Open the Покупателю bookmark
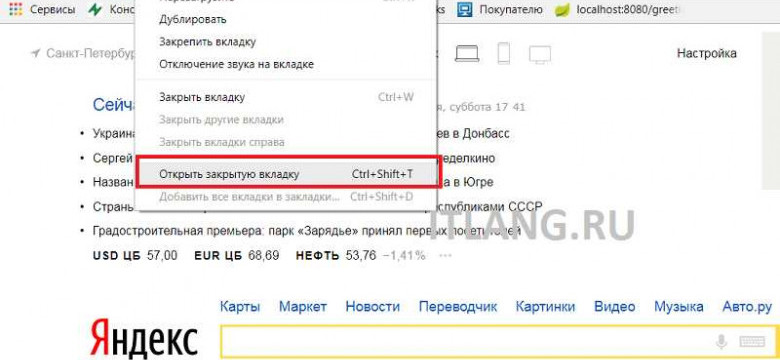The height and width of the screenshot is (360, 780). coord(500,9)
